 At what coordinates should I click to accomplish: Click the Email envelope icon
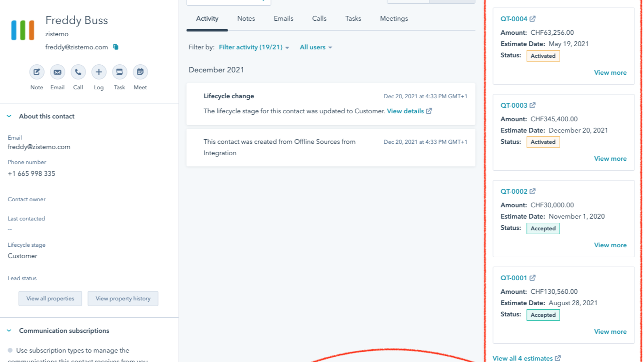point(57,72)
